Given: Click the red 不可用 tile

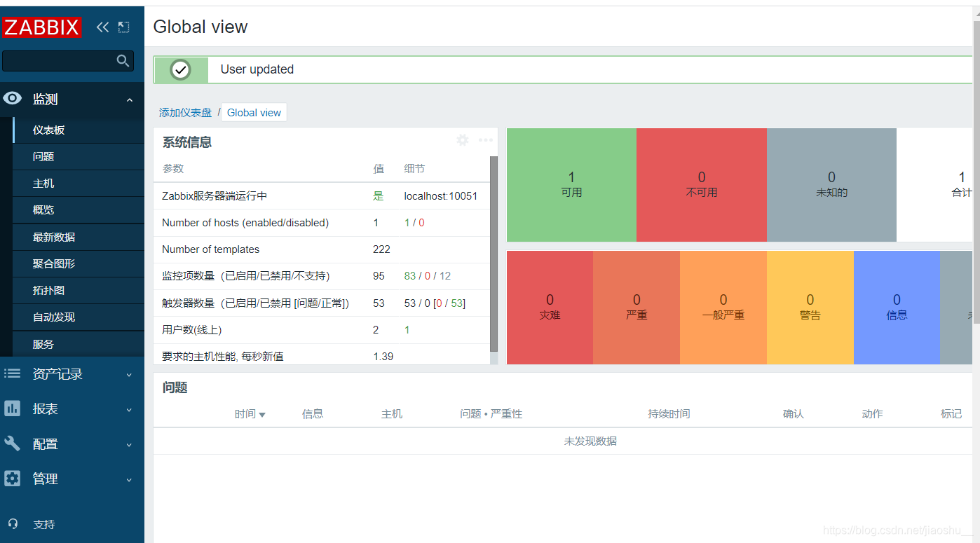Looking at the screenshot, I should (702, 185).
